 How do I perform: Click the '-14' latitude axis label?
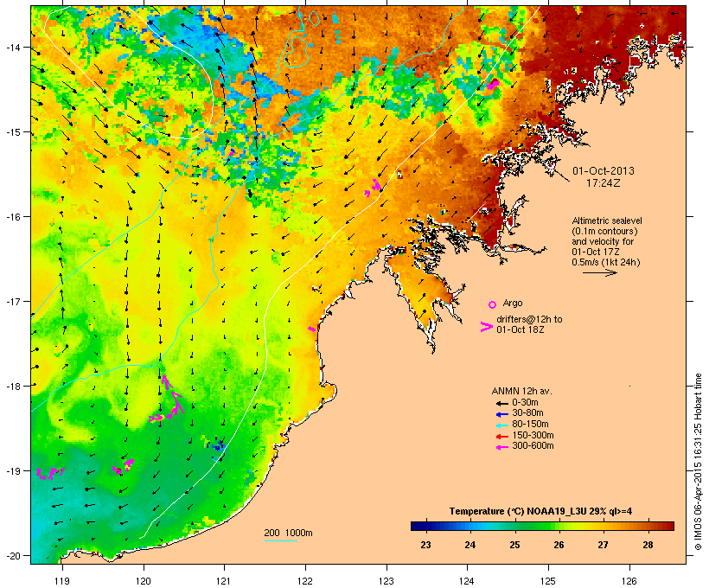coord(12,48)
